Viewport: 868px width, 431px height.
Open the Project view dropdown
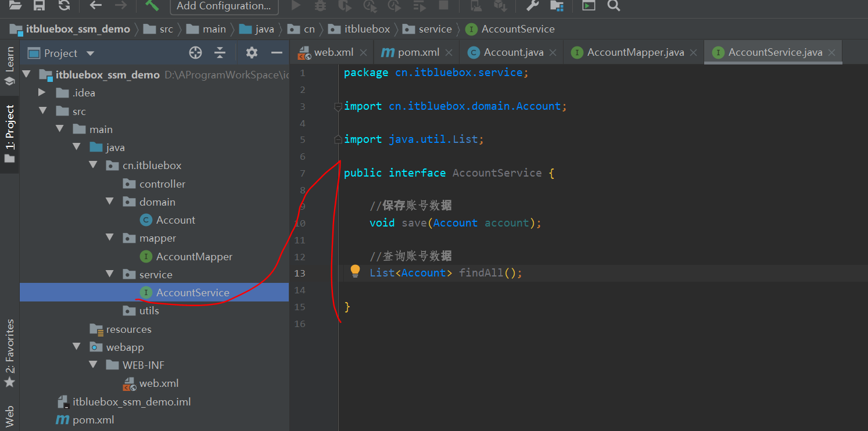(90, 53)
